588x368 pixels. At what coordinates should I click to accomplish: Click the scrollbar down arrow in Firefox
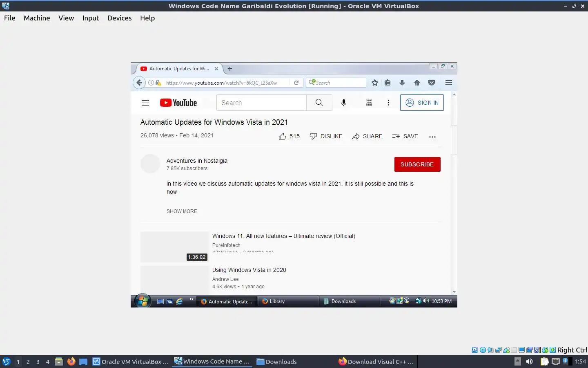click(x=454, y=292)
